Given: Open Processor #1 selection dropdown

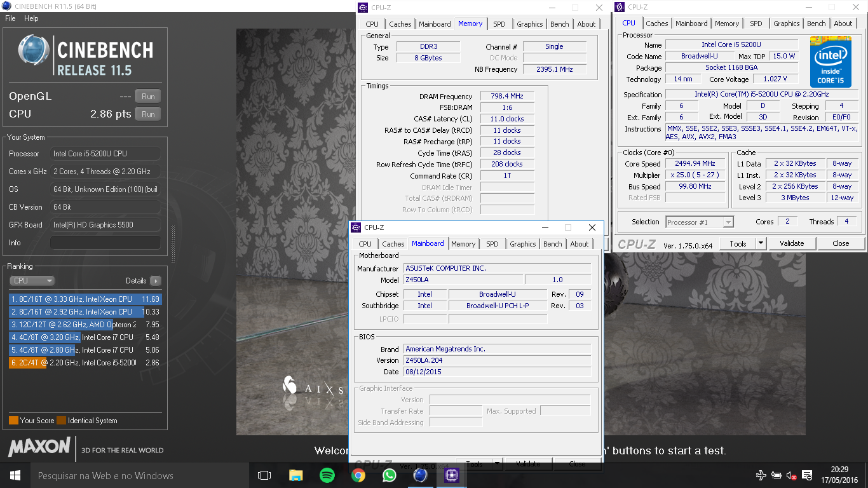Looking at the screenshot, I should (700, 222).
